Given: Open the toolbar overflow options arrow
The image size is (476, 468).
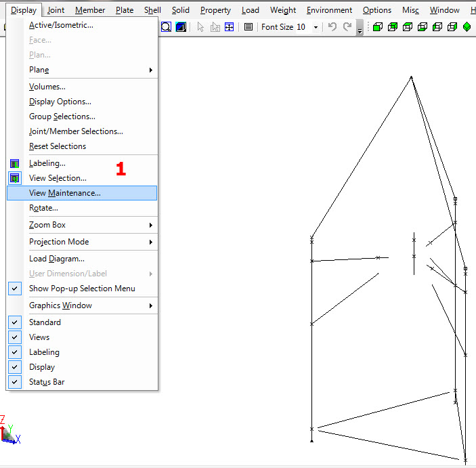Looking at the screenshot, I should [x=360, y=27].
